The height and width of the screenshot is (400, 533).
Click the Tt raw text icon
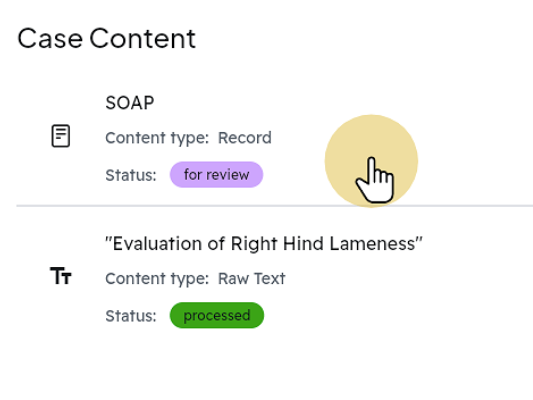coord(61,276)
